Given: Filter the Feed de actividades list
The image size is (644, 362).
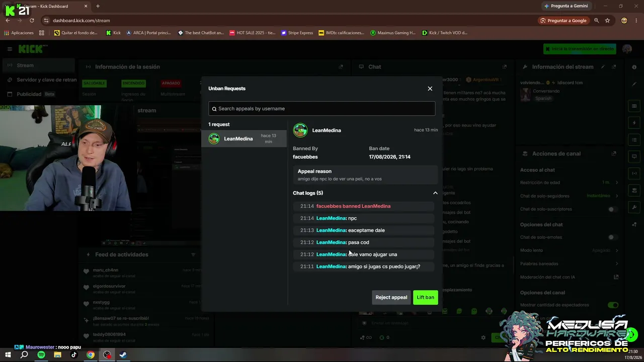Looking at the screenshot, I should point(193,254).
